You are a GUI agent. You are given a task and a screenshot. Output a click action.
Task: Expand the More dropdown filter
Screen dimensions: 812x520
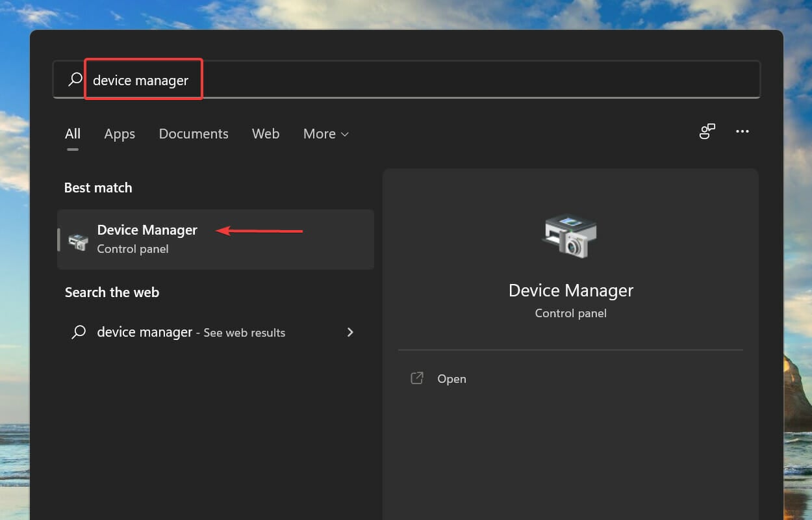326,134
